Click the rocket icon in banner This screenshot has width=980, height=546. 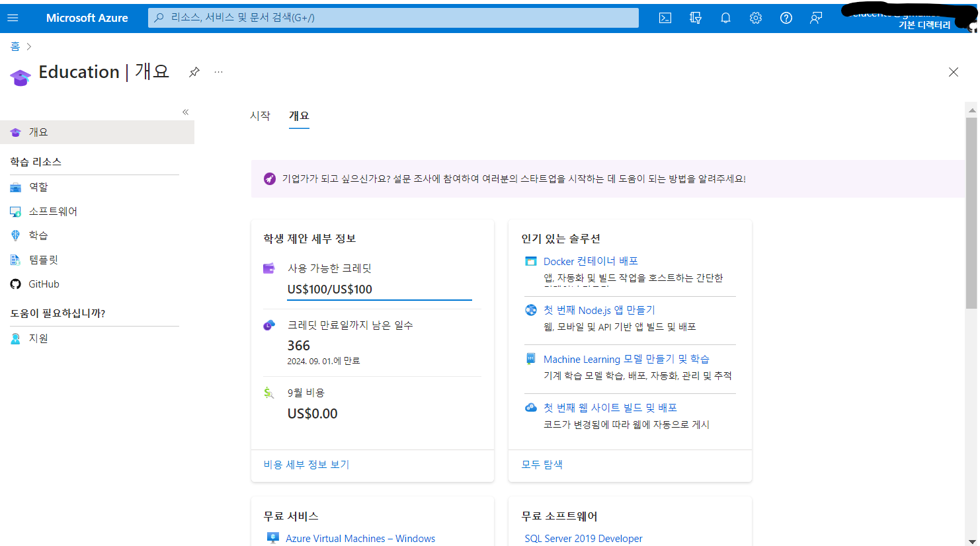click(x=270, y=178)
